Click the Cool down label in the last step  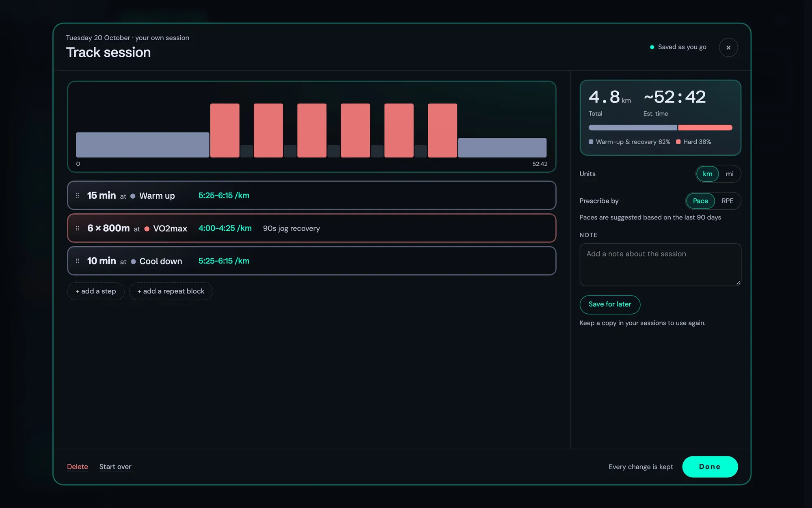[161, 261]
